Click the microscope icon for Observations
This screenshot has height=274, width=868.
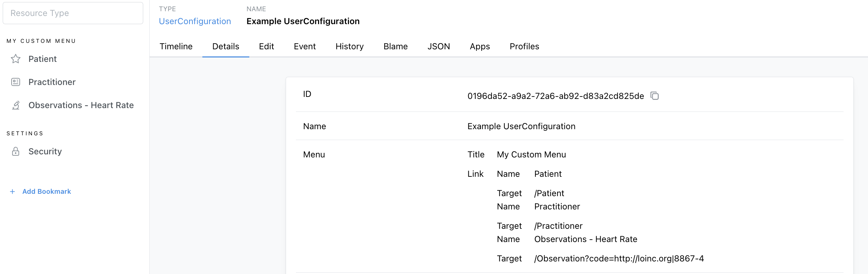(16, 105)
